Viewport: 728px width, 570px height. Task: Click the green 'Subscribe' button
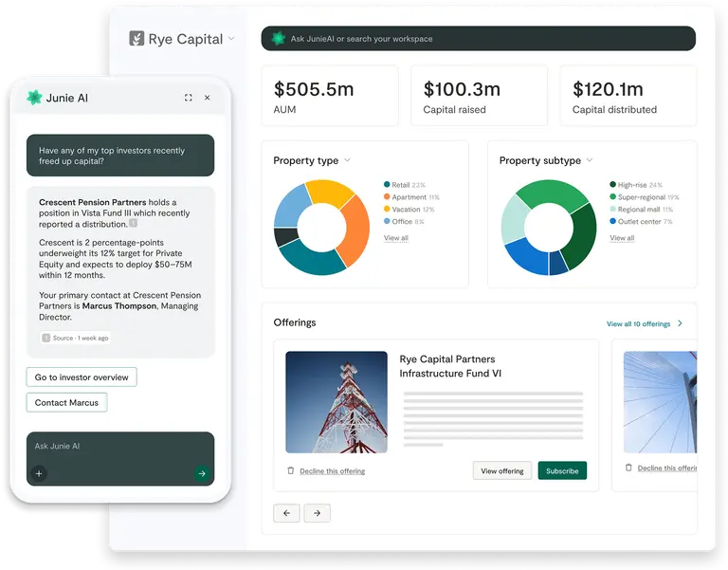click(562, 470)
